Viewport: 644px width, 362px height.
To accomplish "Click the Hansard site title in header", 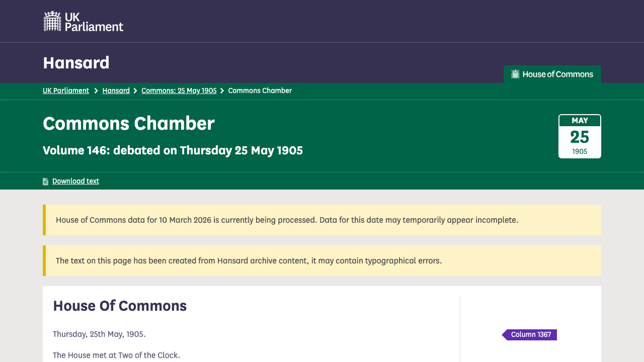I will click(76, 62).
